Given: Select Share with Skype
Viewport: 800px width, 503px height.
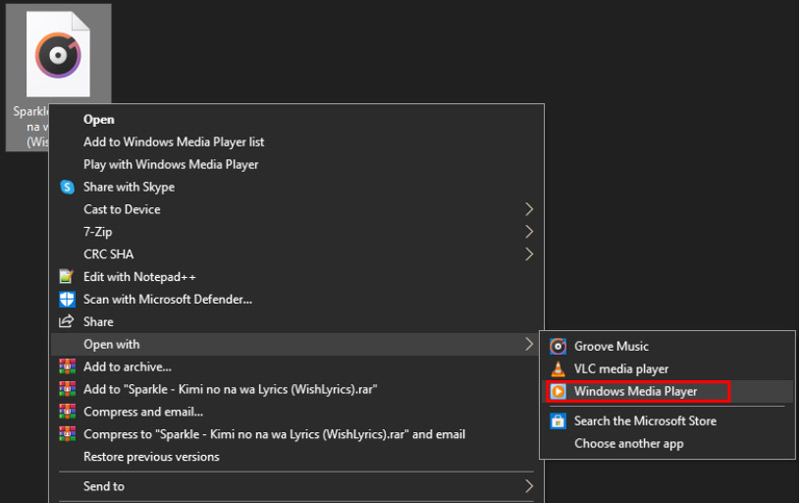Looking at the screenshot, I should pyautogui.click(x=297, y=187).
